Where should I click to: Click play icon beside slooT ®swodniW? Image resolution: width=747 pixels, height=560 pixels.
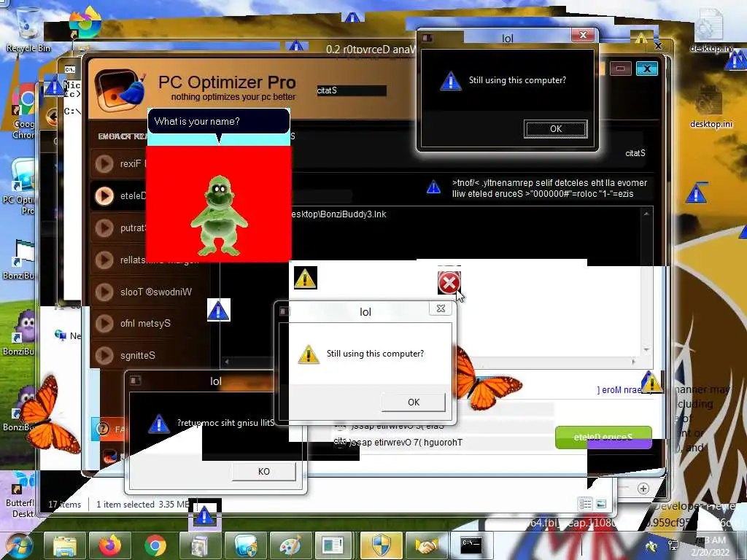point(104,292)
